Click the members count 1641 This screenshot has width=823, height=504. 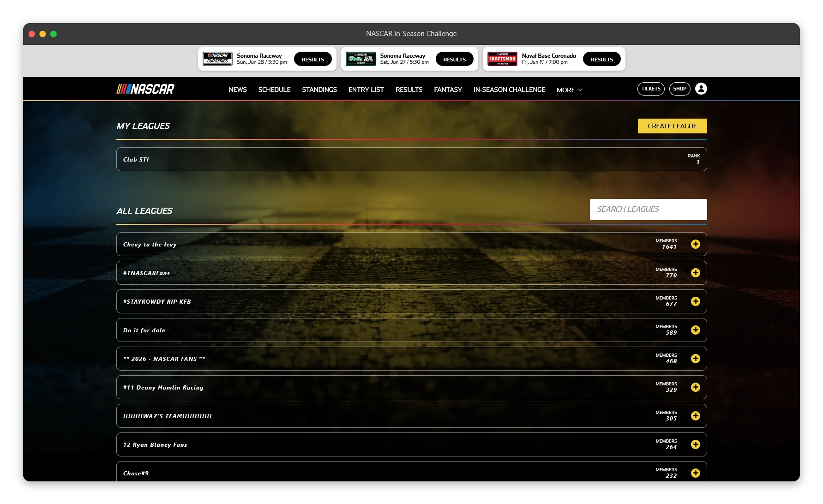point(669,247)
